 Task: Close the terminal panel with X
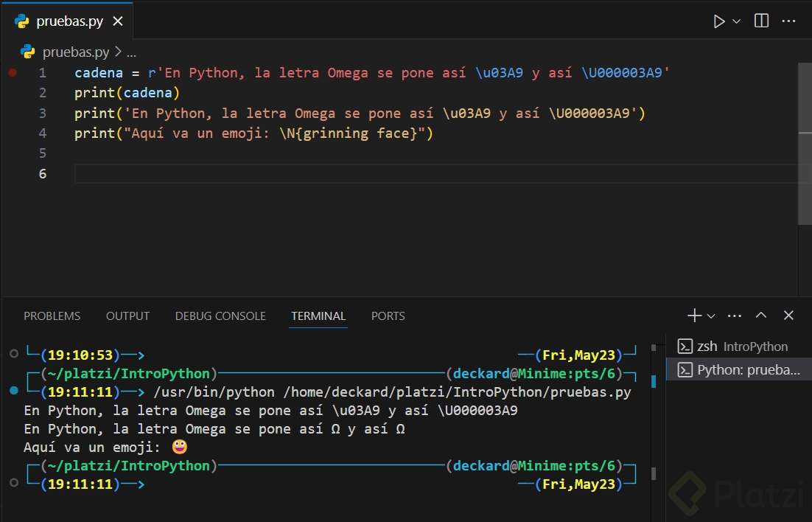coord(788,316)
